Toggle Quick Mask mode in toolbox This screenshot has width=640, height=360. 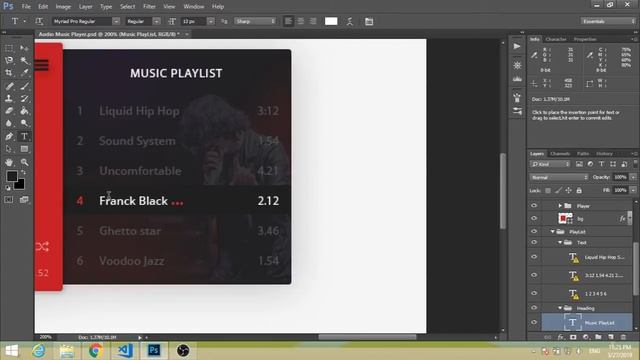point(9,200)
